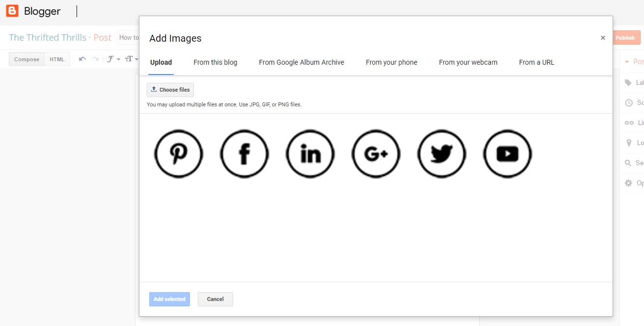Screen dimensions: 644x326
Task: Select the Pinterest icon thumbnail
Action: click(178, 153)
